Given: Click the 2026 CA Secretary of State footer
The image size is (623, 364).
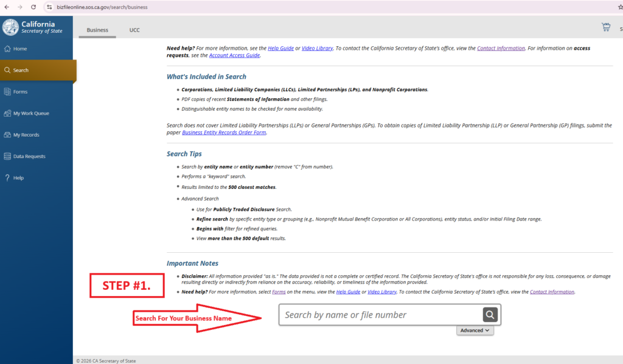Looking at the screenshot, I should [x=106, y=361].
